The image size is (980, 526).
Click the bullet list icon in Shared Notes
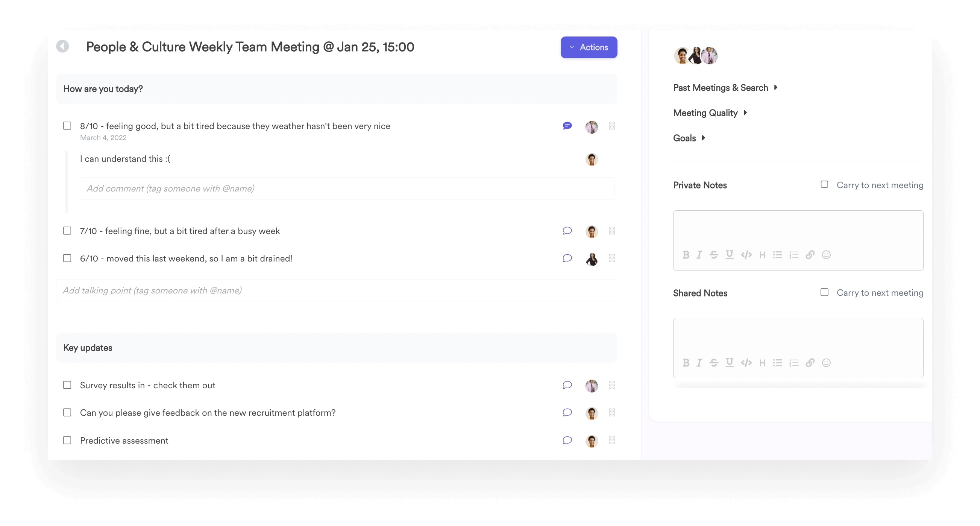tap(777, 362)
